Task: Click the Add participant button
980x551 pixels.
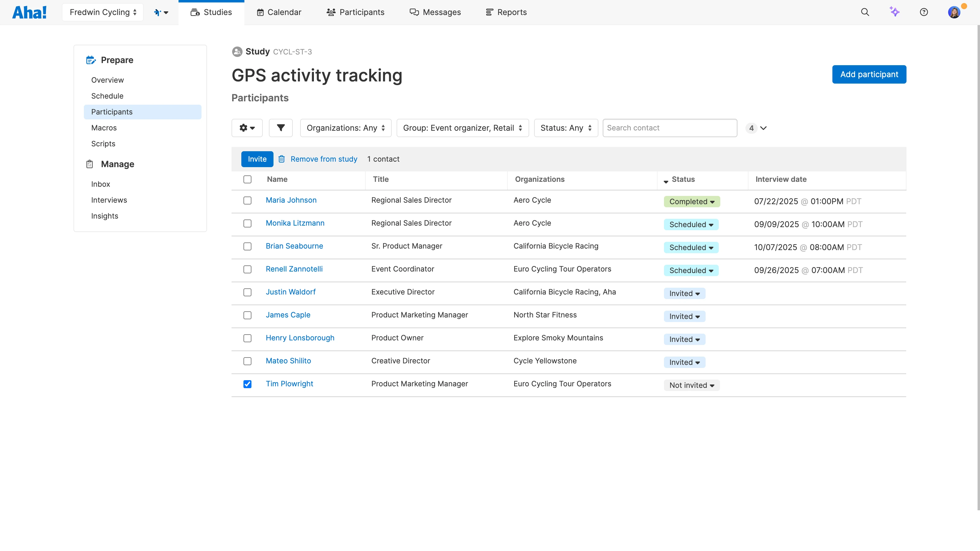Action: point(869,74)
